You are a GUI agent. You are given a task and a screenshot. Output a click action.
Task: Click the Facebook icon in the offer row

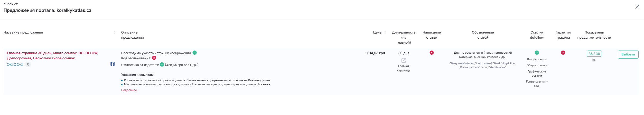113,64
